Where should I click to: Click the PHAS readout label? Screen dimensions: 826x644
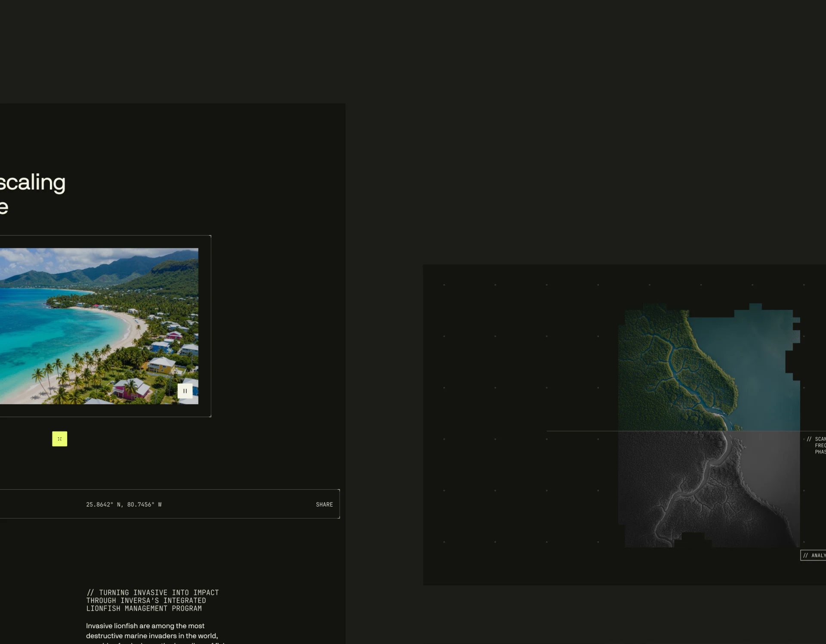coord(820,452)
